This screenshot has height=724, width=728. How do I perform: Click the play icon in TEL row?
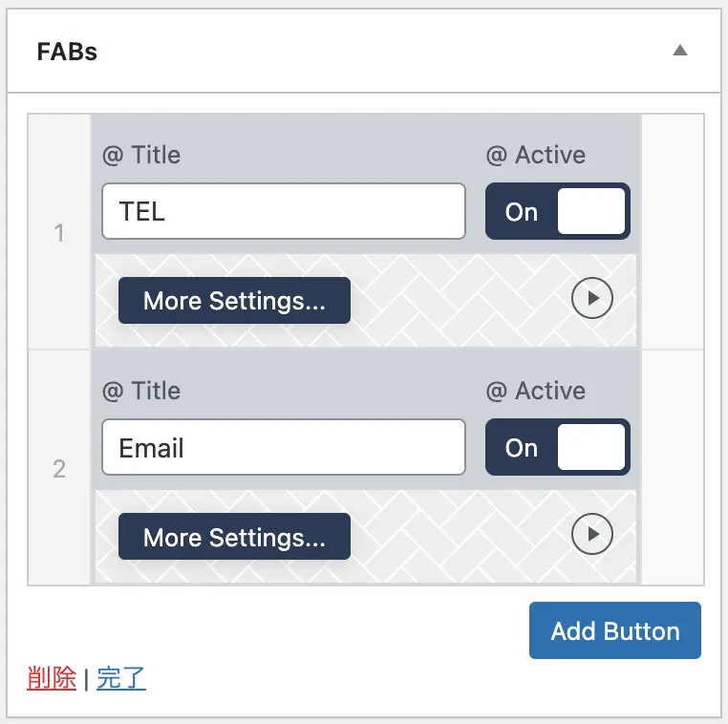coord(592,298)
